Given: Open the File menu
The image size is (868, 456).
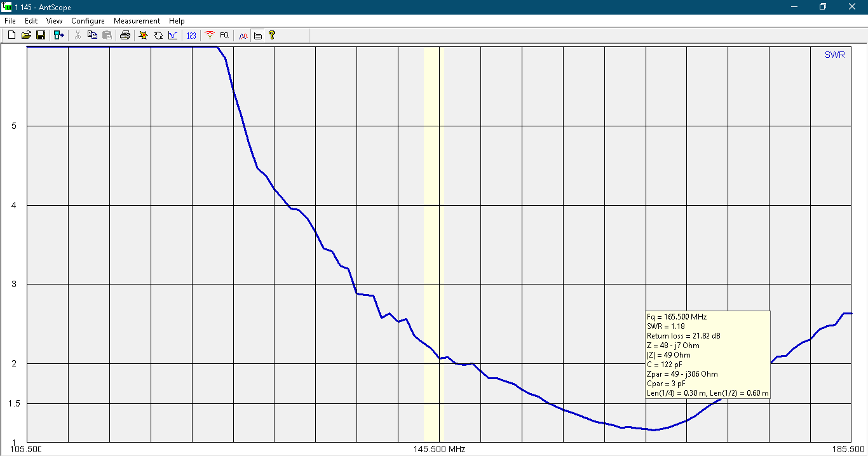Looking at the screenshot, I should coord(10,21).
